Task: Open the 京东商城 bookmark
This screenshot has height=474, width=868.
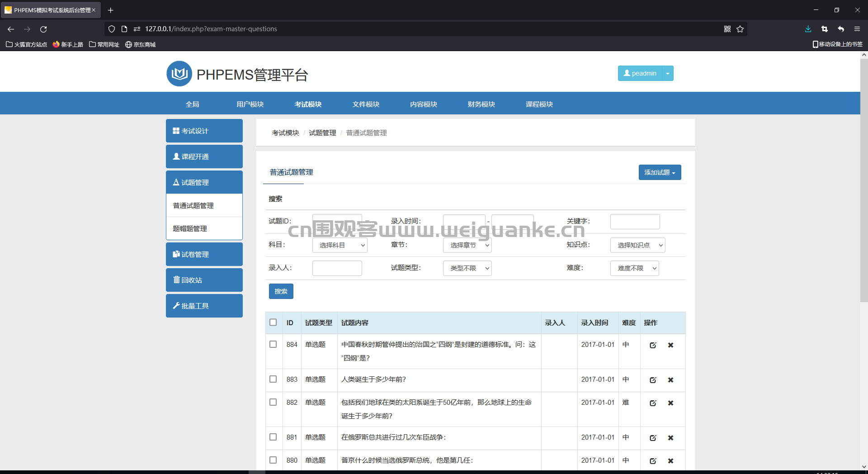Action: click(x=140, y=44)
